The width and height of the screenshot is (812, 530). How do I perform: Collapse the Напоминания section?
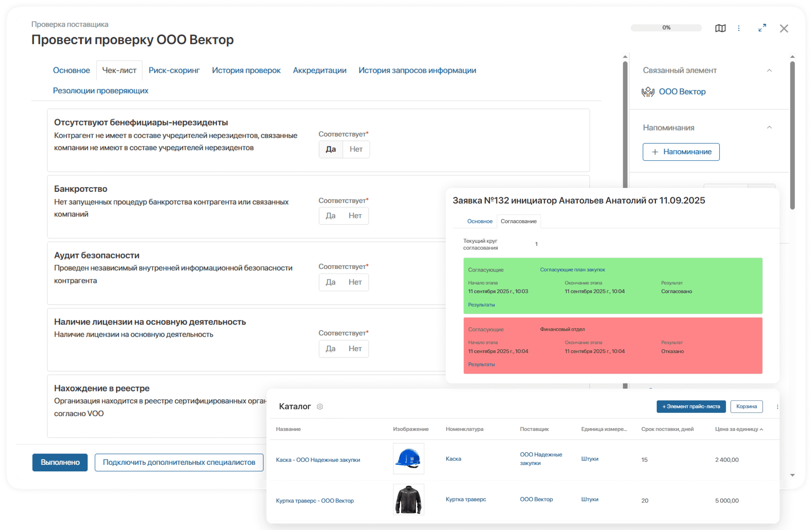point(769,127)
